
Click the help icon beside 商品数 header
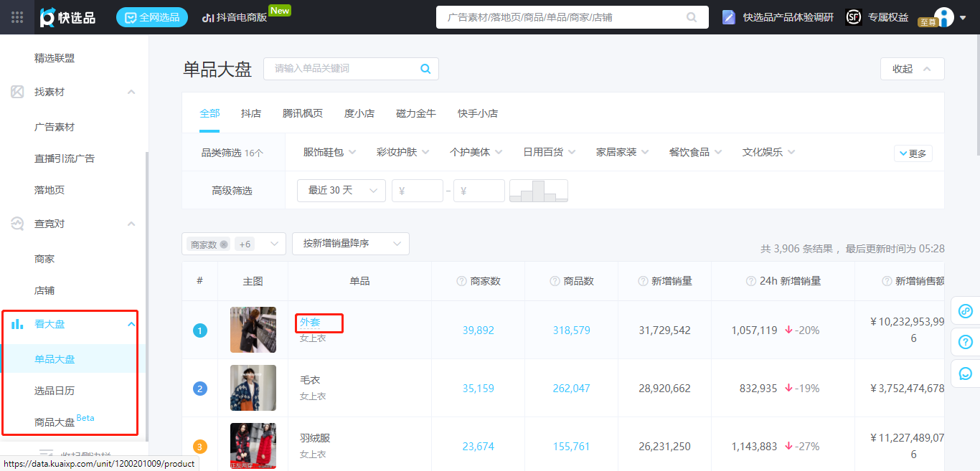point(555,281)
